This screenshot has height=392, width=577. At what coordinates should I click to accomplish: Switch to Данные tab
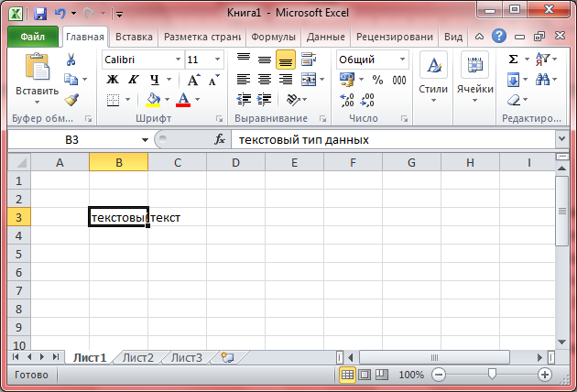coord(326,37)
